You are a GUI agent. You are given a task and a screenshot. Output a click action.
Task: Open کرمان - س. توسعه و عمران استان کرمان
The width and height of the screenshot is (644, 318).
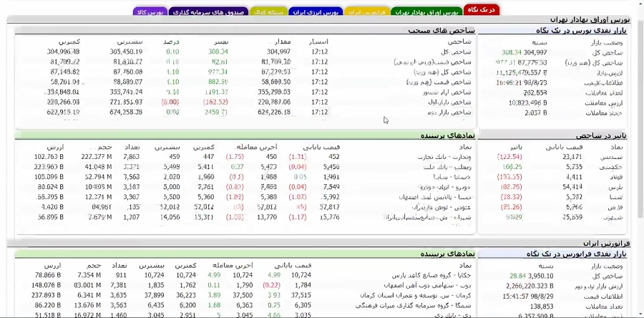(416, 295)
